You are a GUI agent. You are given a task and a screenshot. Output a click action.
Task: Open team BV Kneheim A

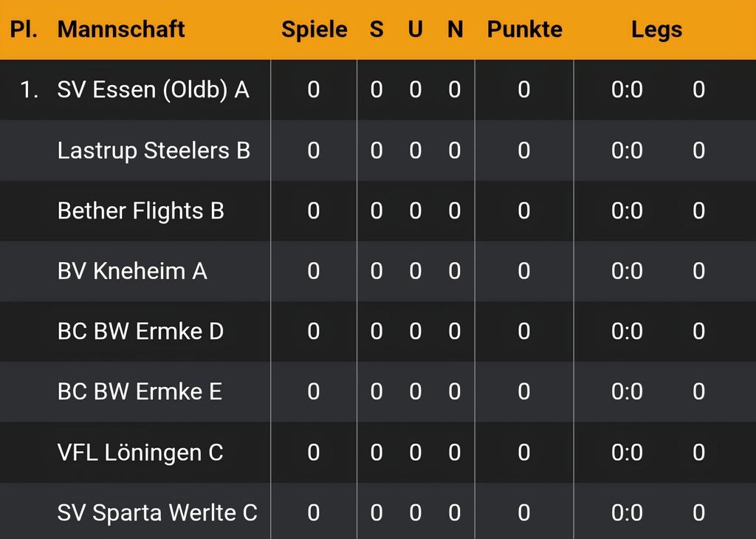click(132, 271)
